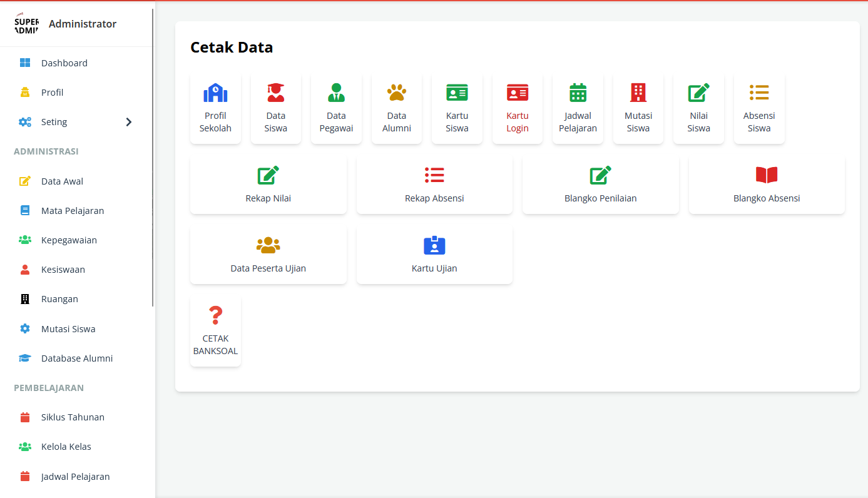Click the Super Admin logo image
The image size is (868, 498).
tap(26, 24)
